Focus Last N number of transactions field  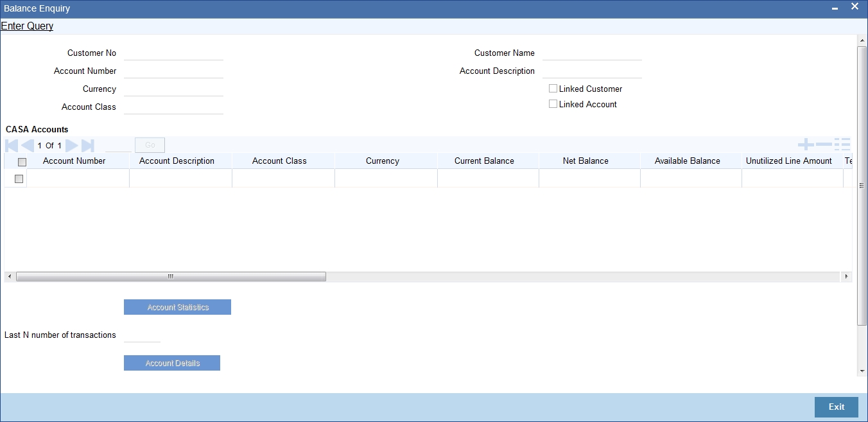tap(142, 335)
